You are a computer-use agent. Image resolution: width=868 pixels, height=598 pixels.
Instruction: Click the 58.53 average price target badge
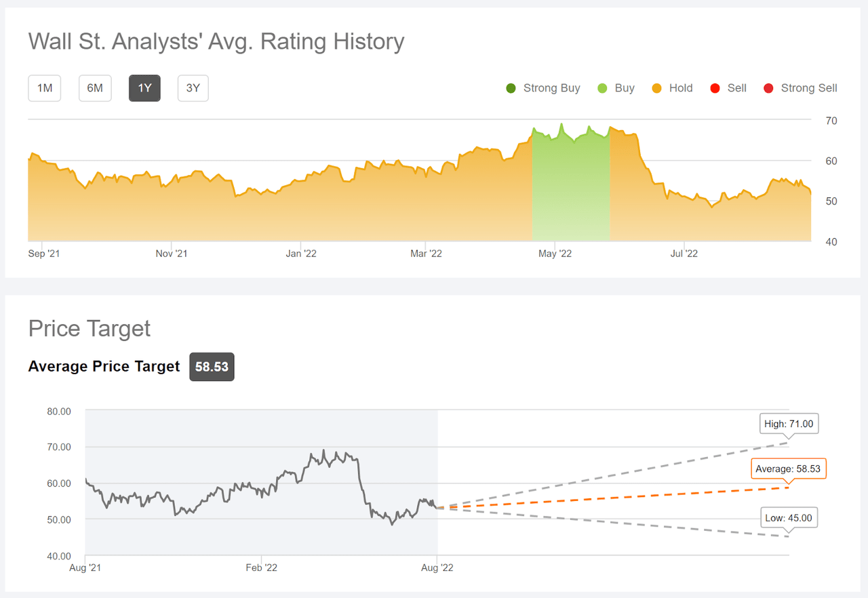click(x=212, y=367)
